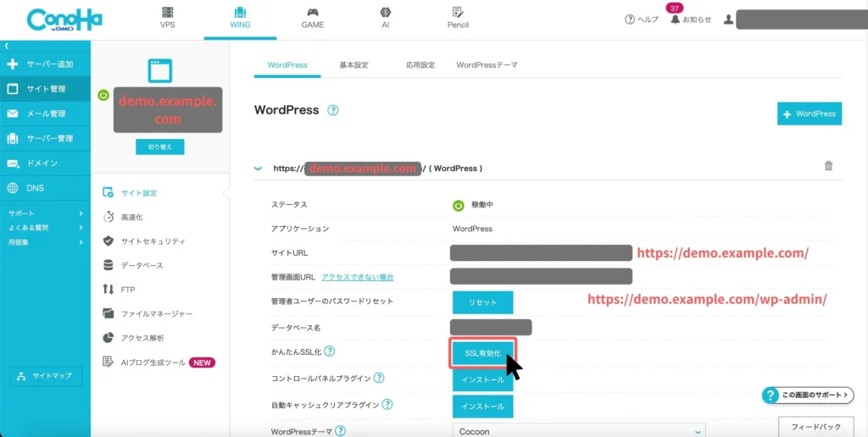This screenshot has width=868, height=437.
Task: Click help icon beside かんたんSSL化
Action: 330,351
